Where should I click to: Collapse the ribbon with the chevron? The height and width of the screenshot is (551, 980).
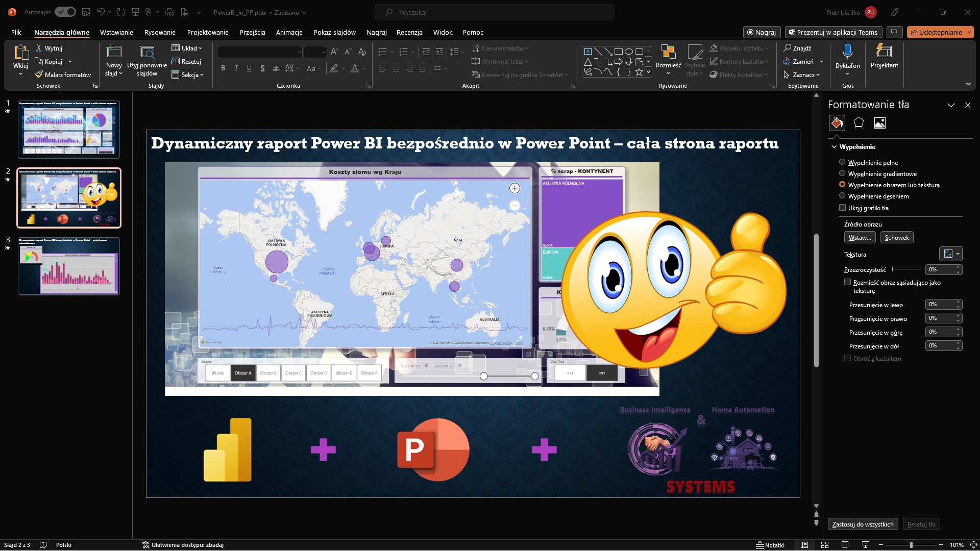click(968, 84)
